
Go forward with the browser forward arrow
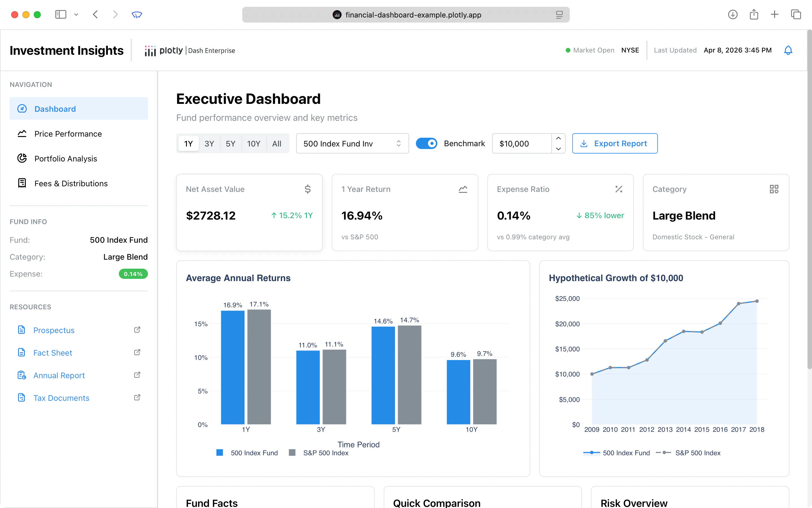click(x=115, y=14)
